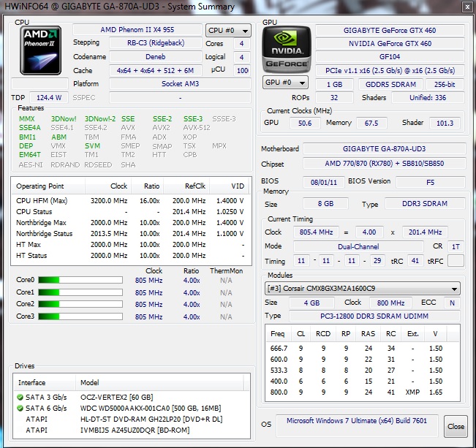Click the Interface column header in Drives
476x448 pixels.
[45, 383]
